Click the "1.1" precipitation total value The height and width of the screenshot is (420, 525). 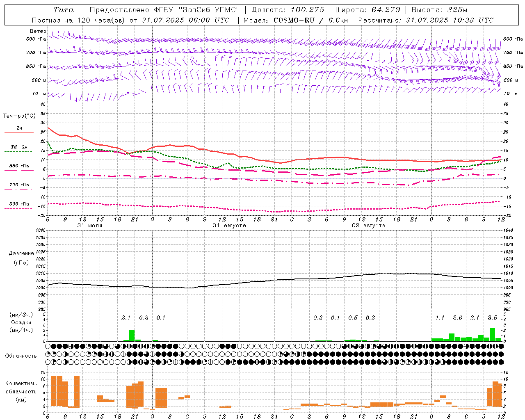[x=440, y=317]
